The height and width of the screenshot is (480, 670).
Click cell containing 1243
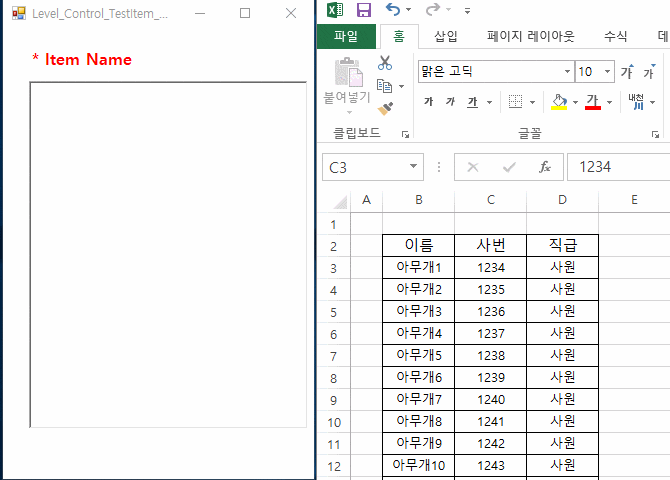point(491,465)
